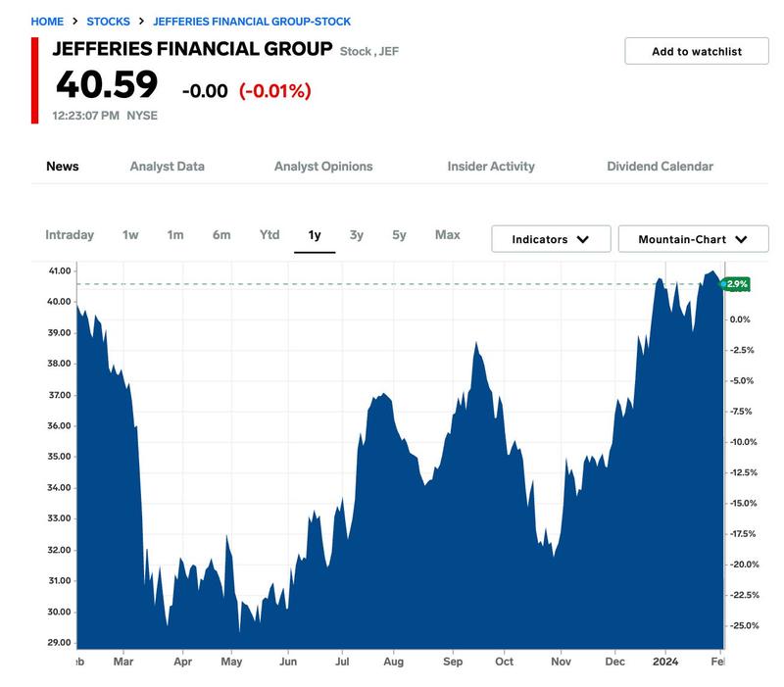
Task: Switch the chart range to 1w
Action: point(130,235)
